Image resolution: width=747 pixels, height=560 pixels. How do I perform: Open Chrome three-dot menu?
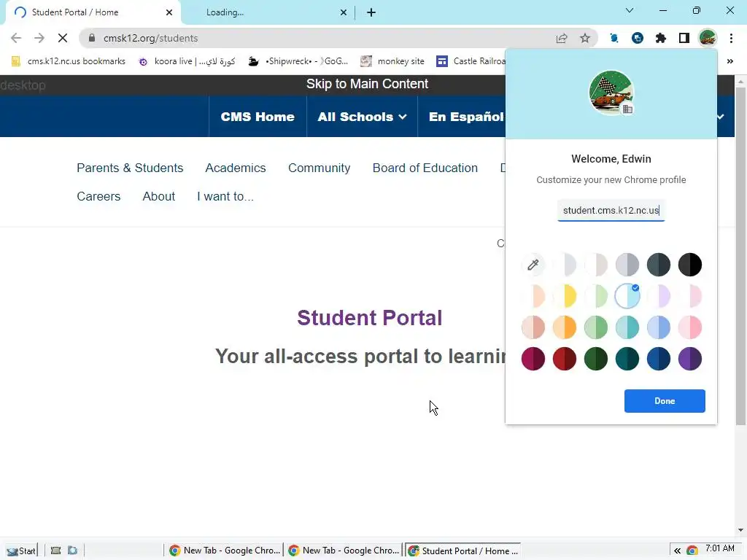point(731,38)
